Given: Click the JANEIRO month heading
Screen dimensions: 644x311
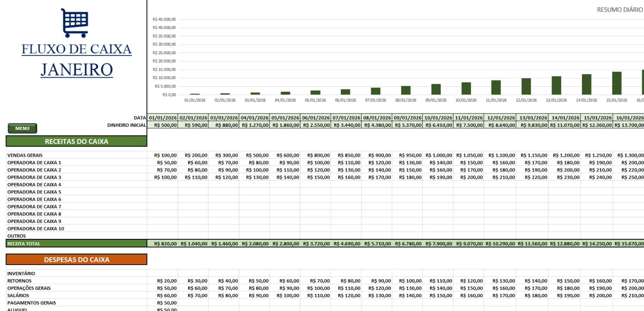Looking at the screenshot, I should (76, 69).
